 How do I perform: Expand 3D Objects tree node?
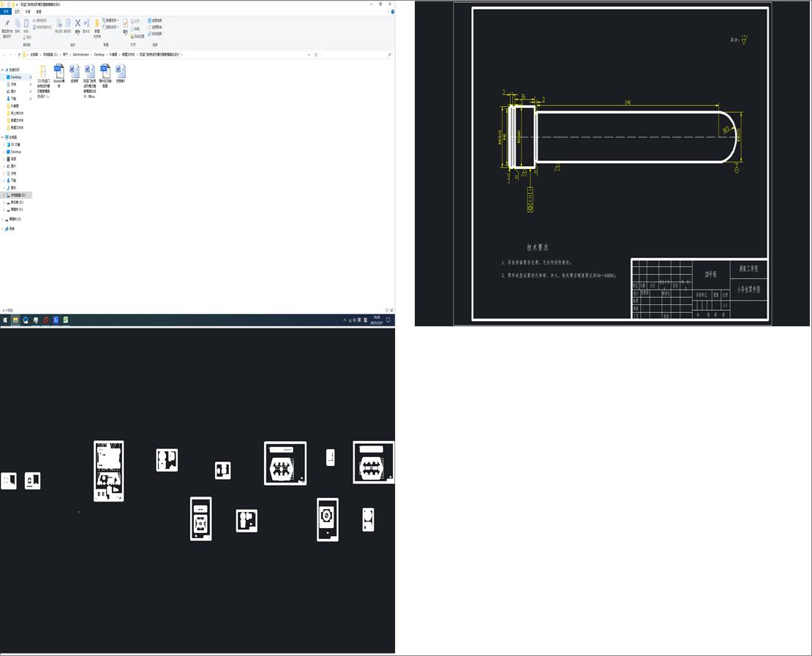(x=4, y=145)
